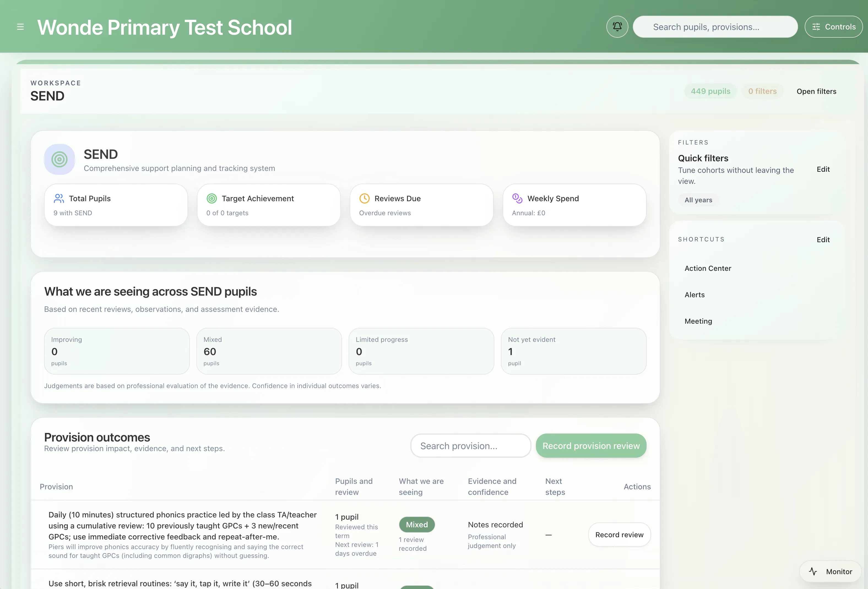Screen dimensions: 868x589
Task: Click the SEND target logo icon
Action: point(59,159)
